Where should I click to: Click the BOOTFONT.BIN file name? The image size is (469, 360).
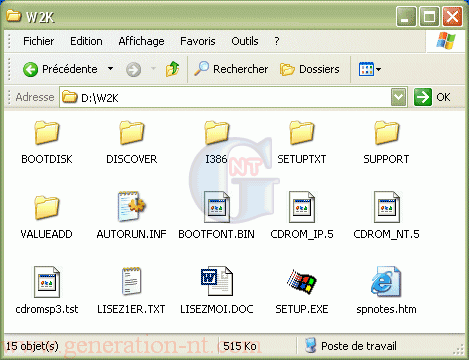pyautogui.click(x=216, y=234)
